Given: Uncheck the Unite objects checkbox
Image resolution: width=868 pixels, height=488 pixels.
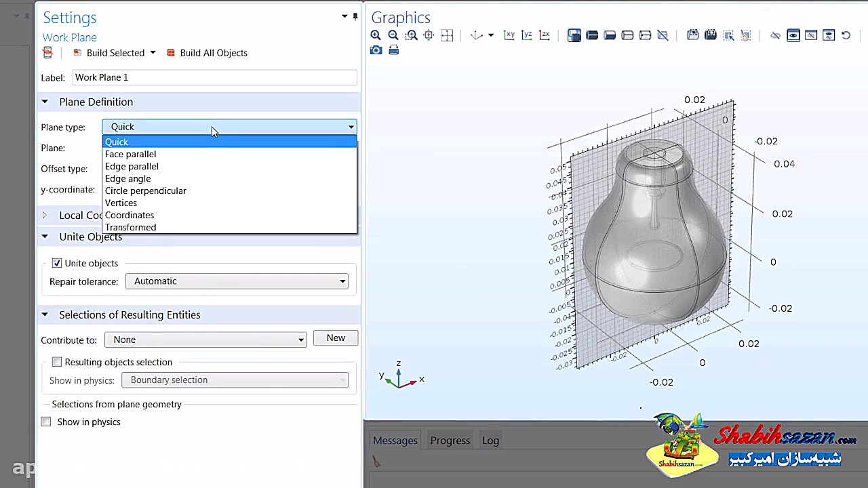Looking at the screenshot, I should 57,263.
